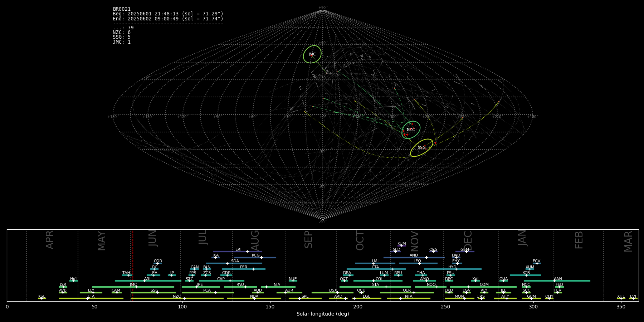Image resolution: width=644 pixels, height=322 pixels.
Task: Click the KUM shower label on the timeline
Action: coord(401,244)
